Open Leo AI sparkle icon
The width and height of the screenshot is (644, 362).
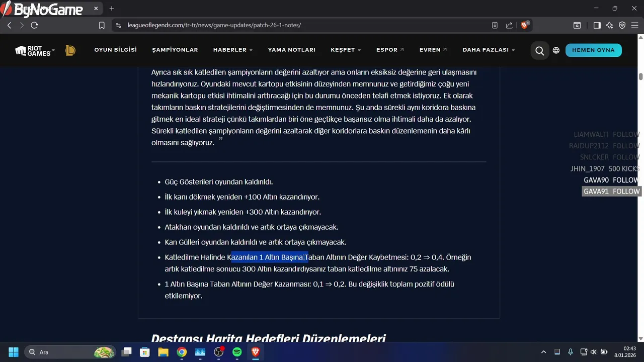pos(610,25)
